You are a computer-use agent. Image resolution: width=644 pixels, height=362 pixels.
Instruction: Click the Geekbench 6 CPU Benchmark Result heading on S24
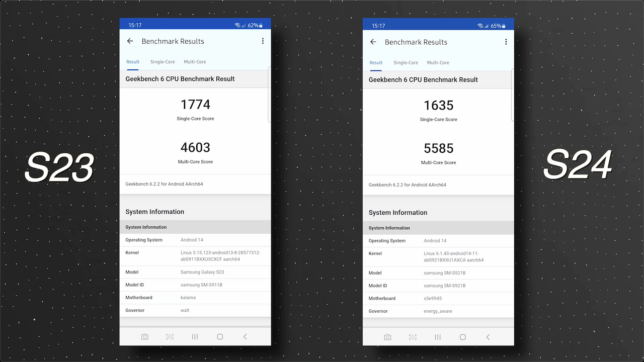click(x=423, y=79)
